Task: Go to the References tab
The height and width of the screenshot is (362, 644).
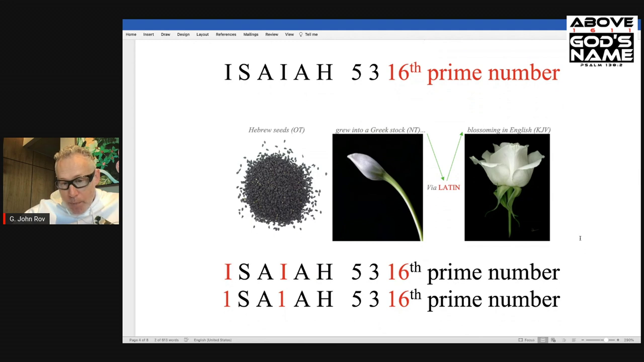Action: tap(226, 35)
